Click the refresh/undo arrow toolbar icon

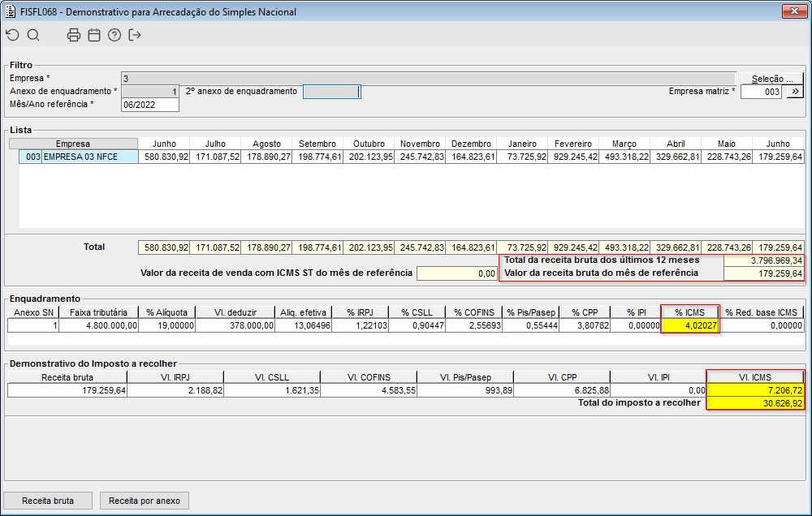coord(11,35)
